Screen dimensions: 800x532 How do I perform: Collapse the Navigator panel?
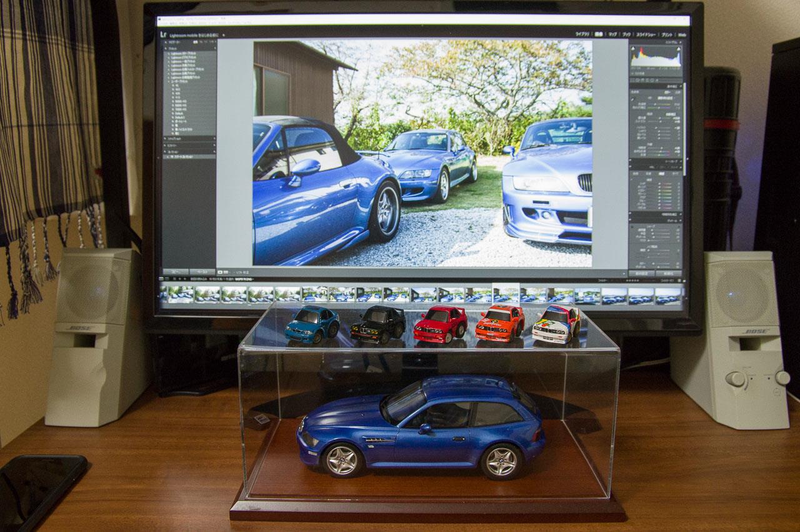point(166,42)
